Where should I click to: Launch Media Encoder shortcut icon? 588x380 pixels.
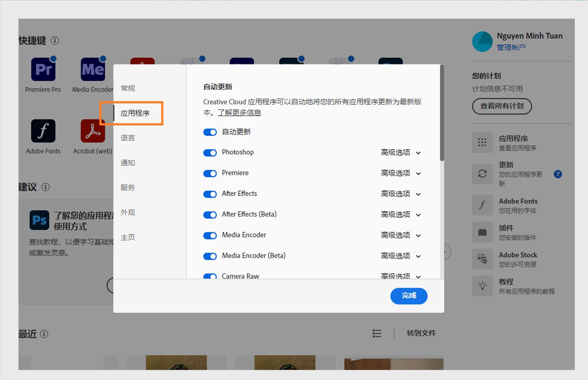pos(92,68)
